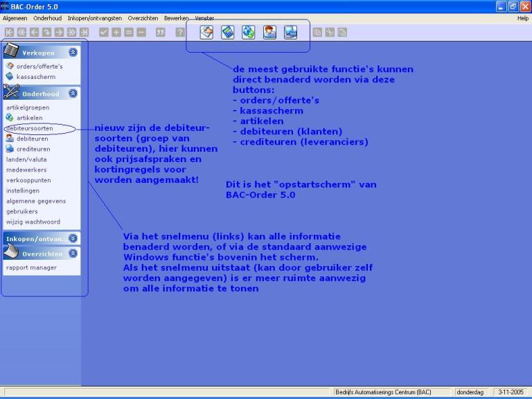Click the cut scissors toolbar icon
The image size is (532, 399).
click(330, 33)
